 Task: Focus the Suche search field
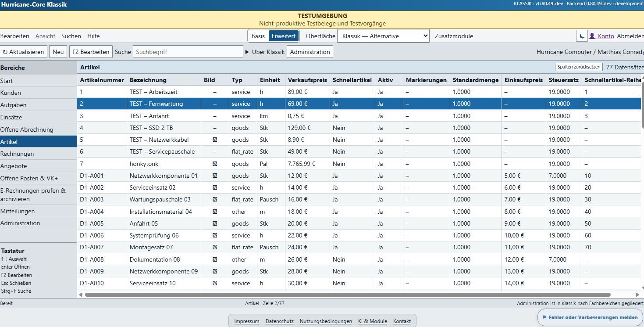click(x=188, y=52)
